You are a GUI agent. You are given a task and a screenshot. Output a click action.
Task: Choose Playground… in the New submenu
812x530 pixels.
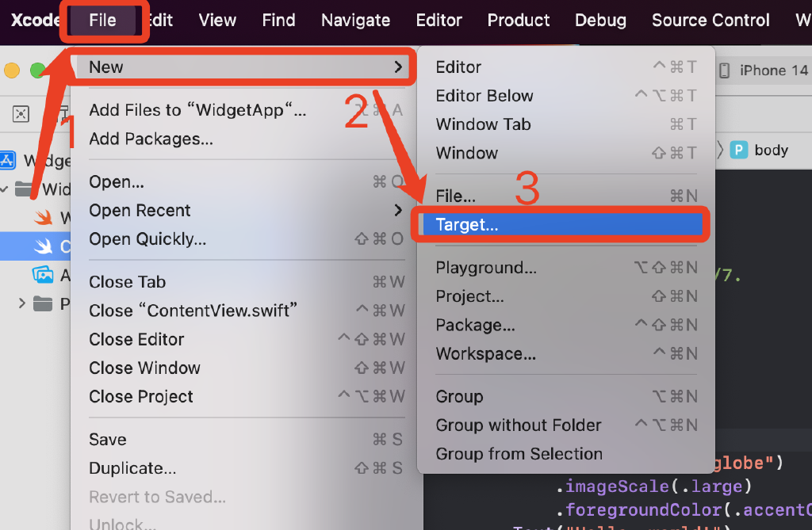(486, 268)
